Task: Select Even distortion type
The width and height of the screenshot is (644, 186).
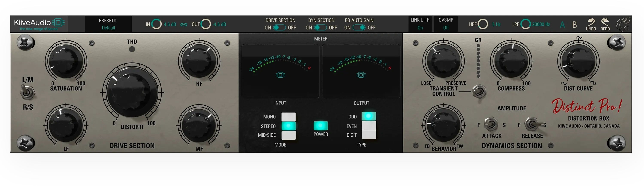Action: 369,126
